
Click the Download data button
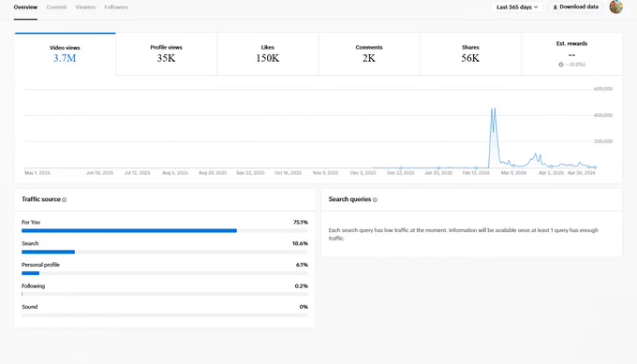575,7
